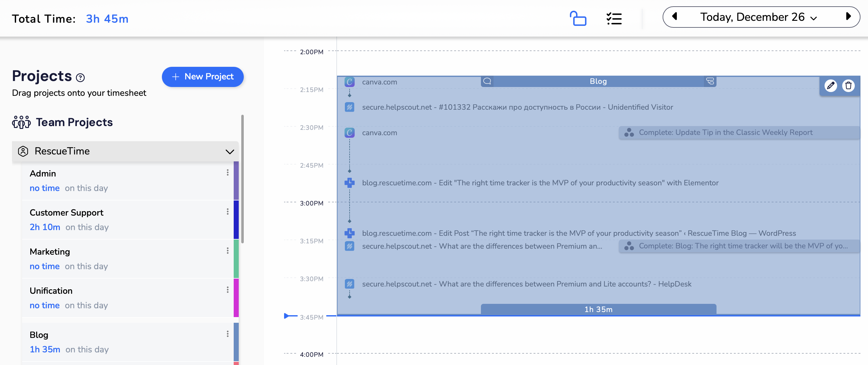
Task: Go to previous day arrow
Action: point(674,16)
